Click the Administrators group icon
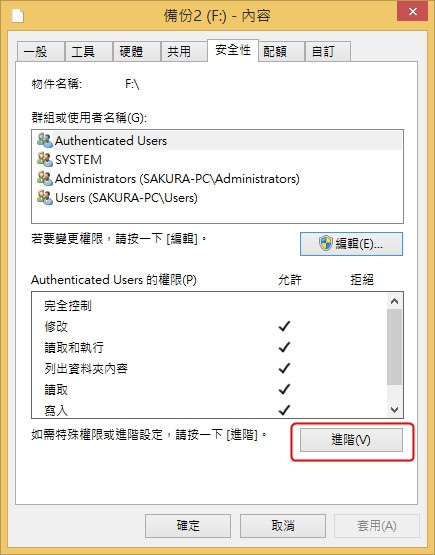The image size is (435, 555). click(x=45, y=178)
